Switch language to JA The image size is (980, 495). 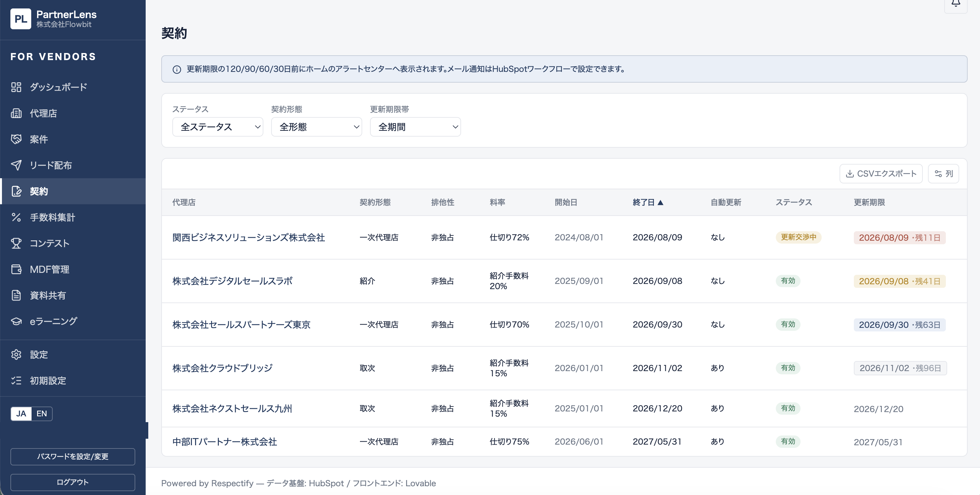21,414
